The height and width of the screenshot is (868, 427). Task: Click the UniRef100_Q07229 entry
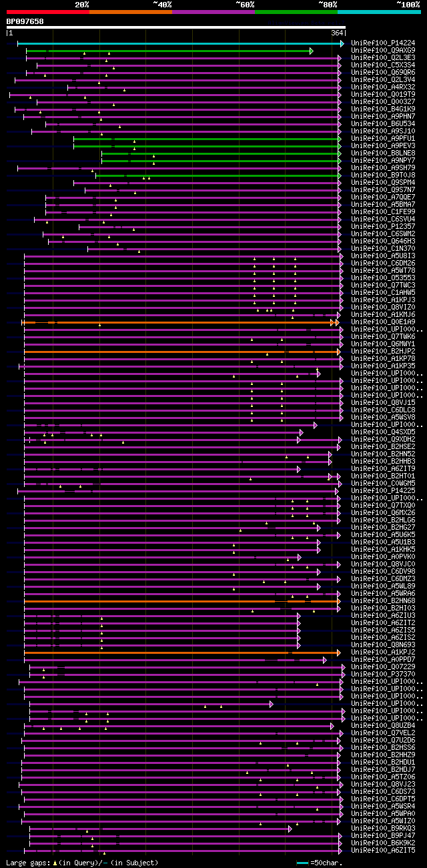coord(383,667)
